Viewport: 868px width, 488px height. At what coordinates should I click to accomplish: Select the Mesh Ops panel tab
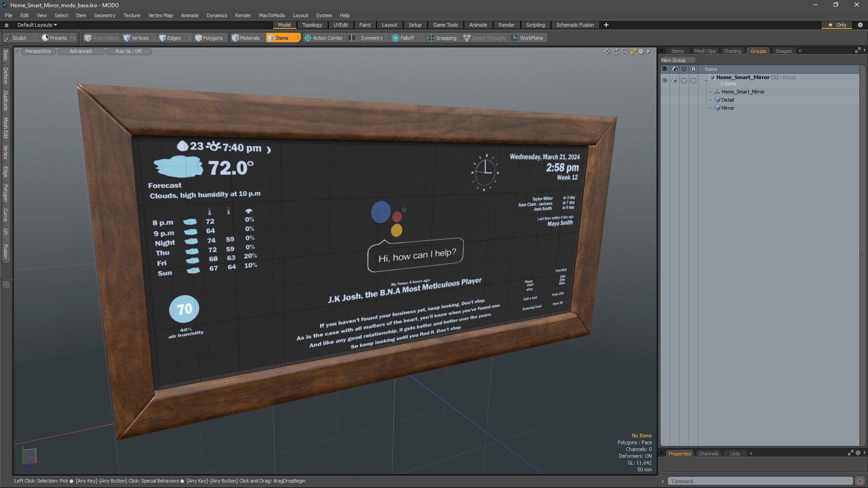(x=705, y=51)
